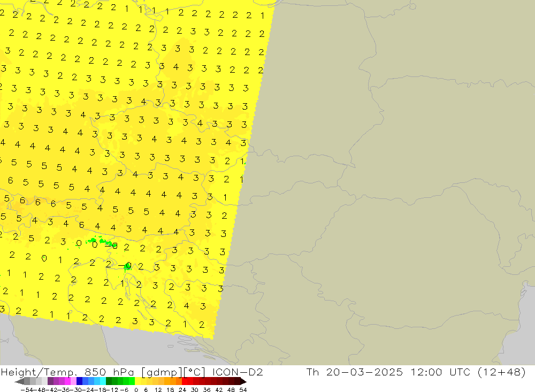This screenshot has height=392, width=535.
Task: Click the '36' legend scale label
Action: pyautogui.click(x=207, y=390)
